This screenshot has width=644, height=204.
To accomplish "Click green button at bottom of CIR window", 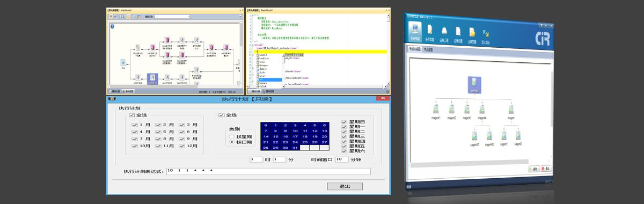I will click(x=533, y=169).
